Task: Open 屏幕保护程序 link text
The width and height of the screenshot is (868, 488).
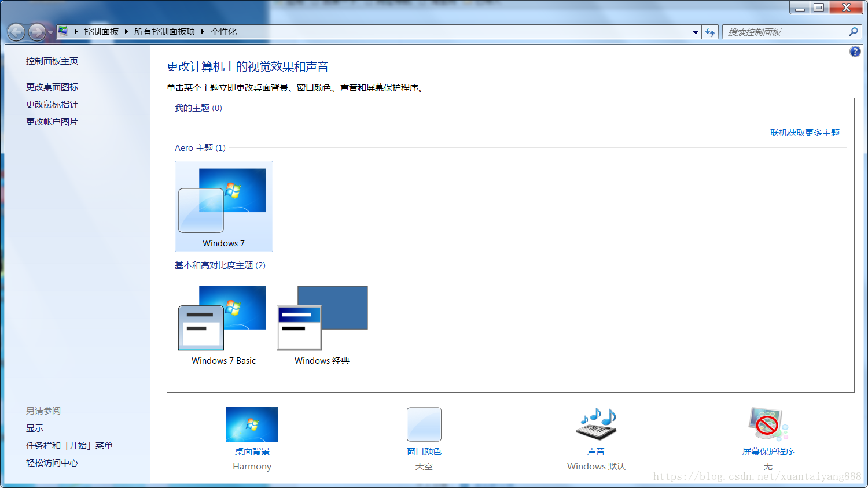Action: pos(768,451)
